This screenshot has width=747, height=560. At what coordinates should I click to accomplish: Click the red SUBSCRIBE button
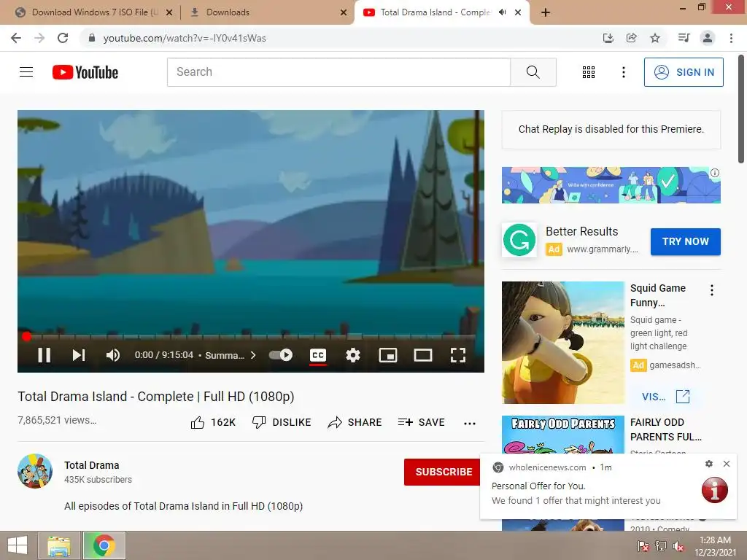tap(443, 472)
